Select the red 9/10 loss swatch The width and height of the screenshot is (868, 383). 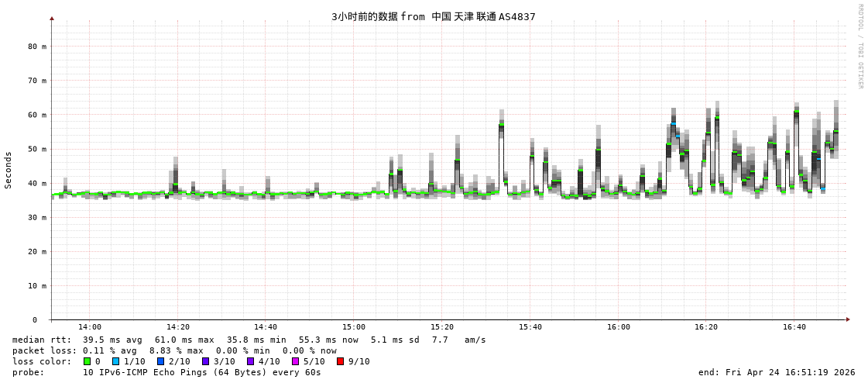(340, 361)
